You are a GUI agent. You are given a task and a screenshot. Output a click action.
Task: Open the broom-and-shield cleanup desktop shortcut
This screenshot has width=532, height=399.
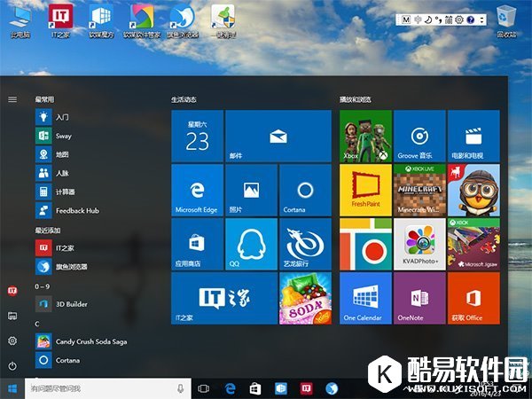[223, 21]
